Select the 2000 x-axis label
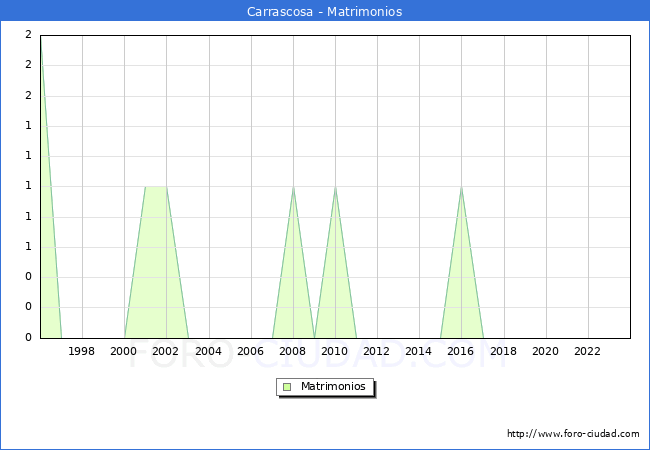Image resolution: width=650 pixels, height=450 pixels. click(124, 351)
